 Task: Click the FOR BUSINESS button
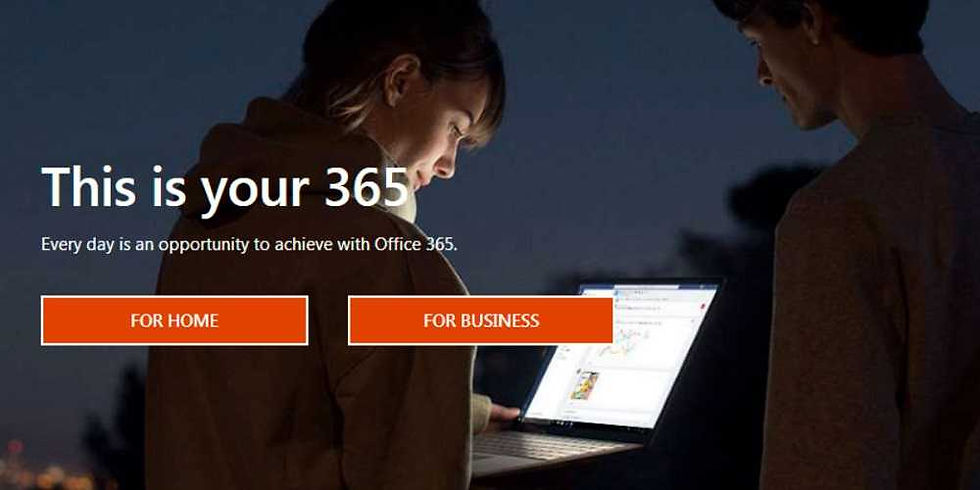pos(481,321)
